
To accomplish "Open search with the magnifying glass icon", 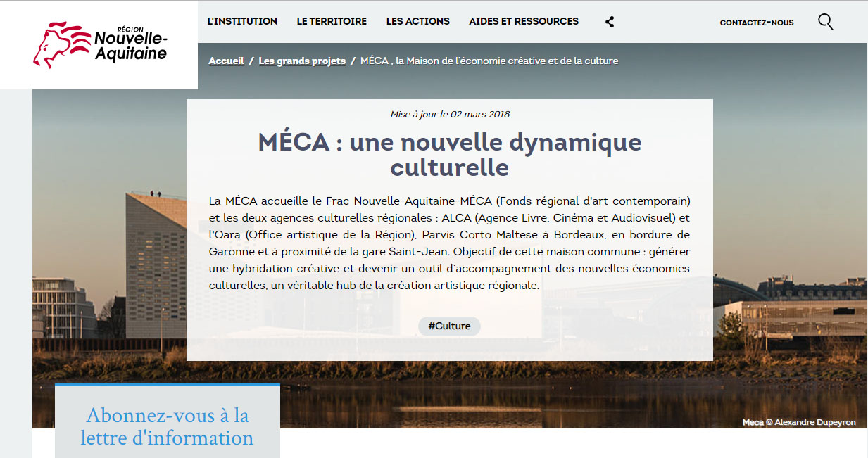I will (826, 22).
